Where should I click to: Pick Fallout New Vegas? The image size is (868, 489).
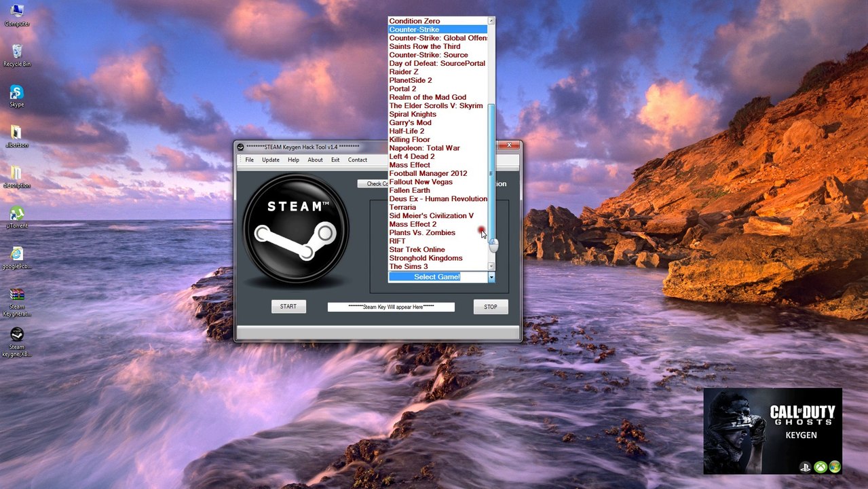(x=438, y=182)
